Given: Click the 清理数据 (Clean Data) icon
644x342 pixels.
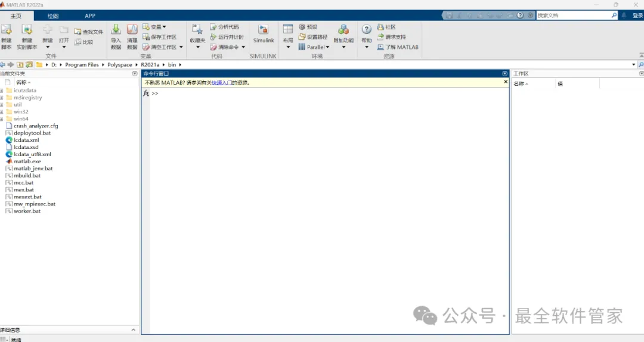Looking at the screenshot, I should (132, 30).
